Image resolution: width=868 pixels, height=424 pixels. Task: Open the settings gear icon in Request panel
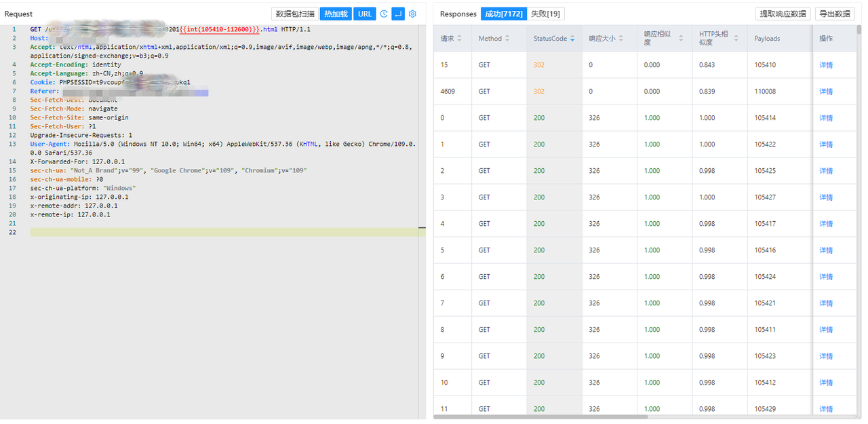(x=412, y=14)
